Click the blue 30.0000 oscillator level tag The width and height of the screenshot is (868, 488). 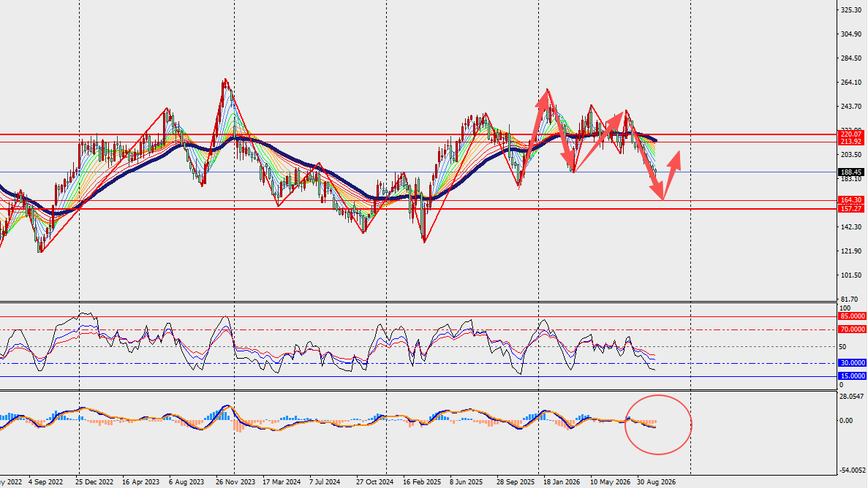[852, 363]
